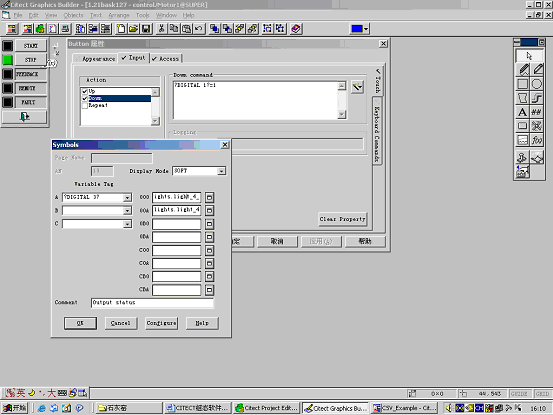
Task: Click the Clear Property button
Action: coord(342,219)
